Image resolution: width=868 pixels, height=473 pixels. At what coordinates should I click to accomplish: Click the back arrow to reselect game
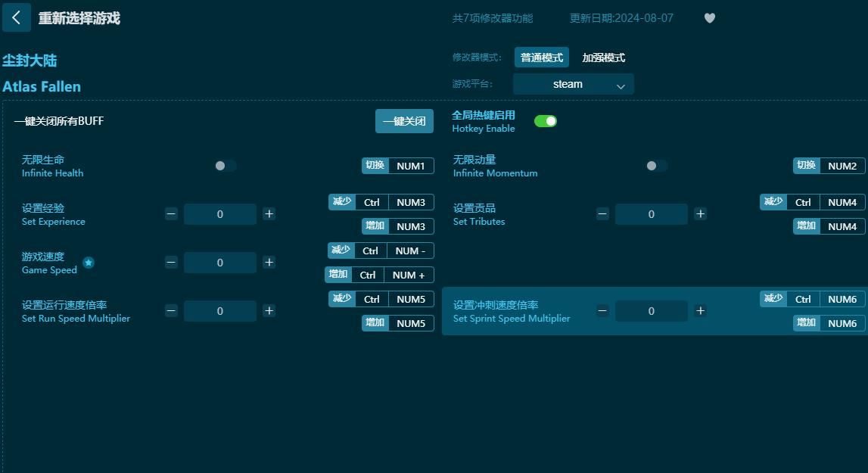click(16, 17)
